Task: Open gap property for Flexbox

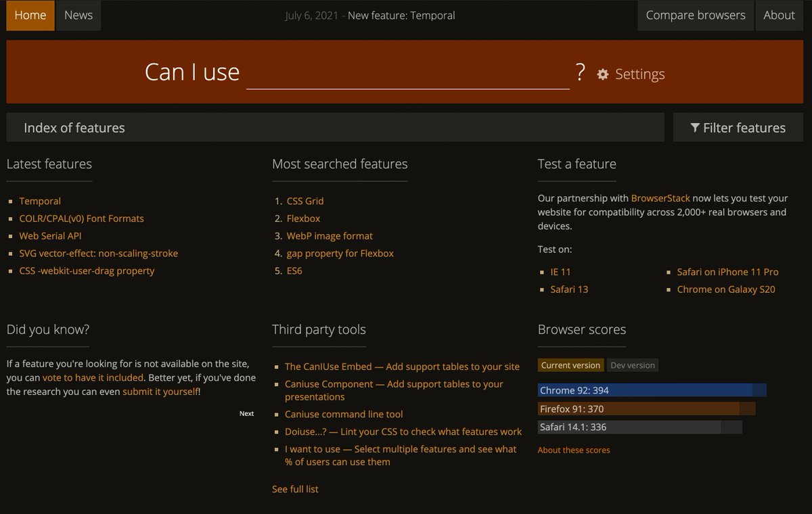Action: point(340,254)
